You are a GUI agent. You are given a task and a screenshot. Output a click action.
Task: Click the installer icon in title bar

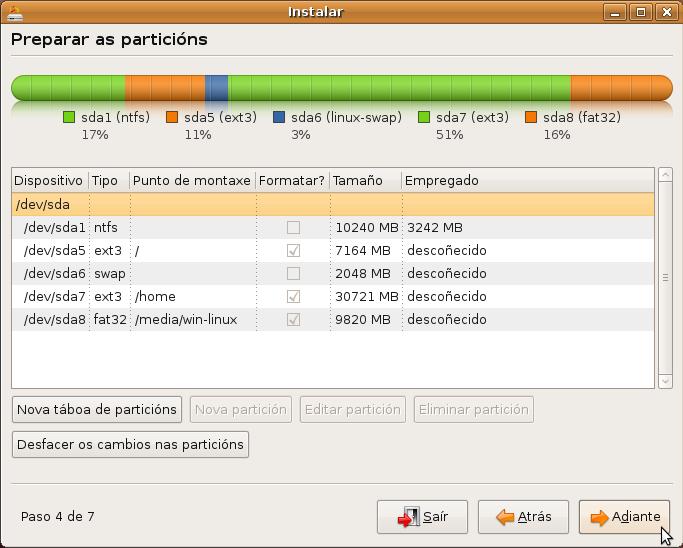[x=14, y=13]
